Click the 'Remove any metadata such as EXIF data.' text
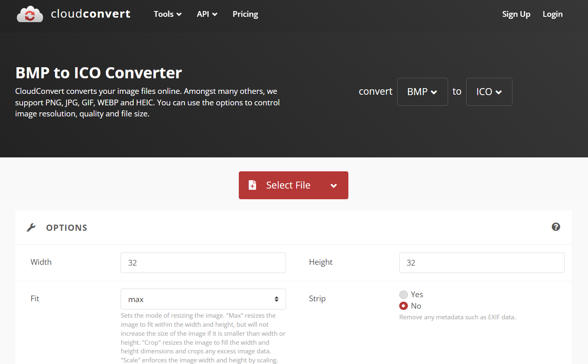Image resolution: width=588 pixels, height=364 pixels. click(458, 317)
